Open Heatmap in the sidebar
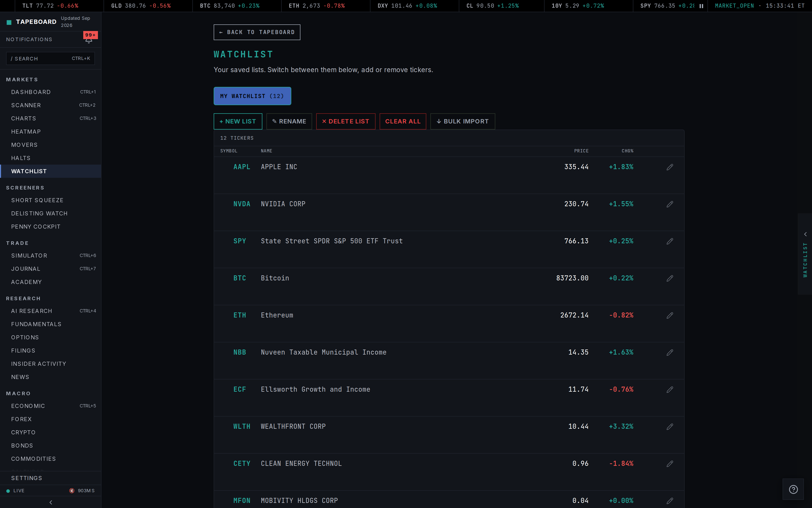The width and height of the screenshot is (812, 508). click(51, 132)
